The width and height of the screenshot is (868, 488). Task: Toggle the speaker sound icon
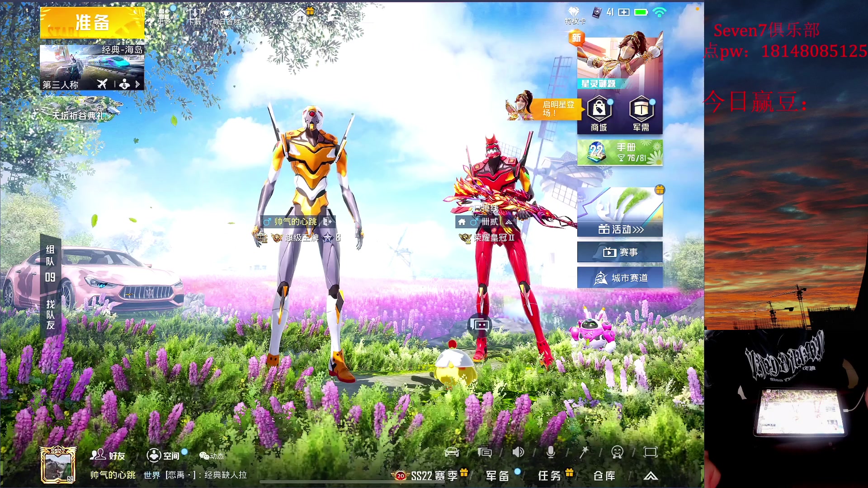[x=518, y=452]
